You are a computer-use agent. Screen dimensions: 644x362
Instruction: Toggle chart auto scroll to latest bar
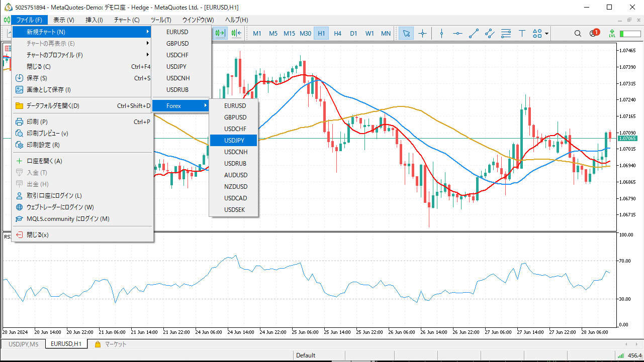click(220, 33)
